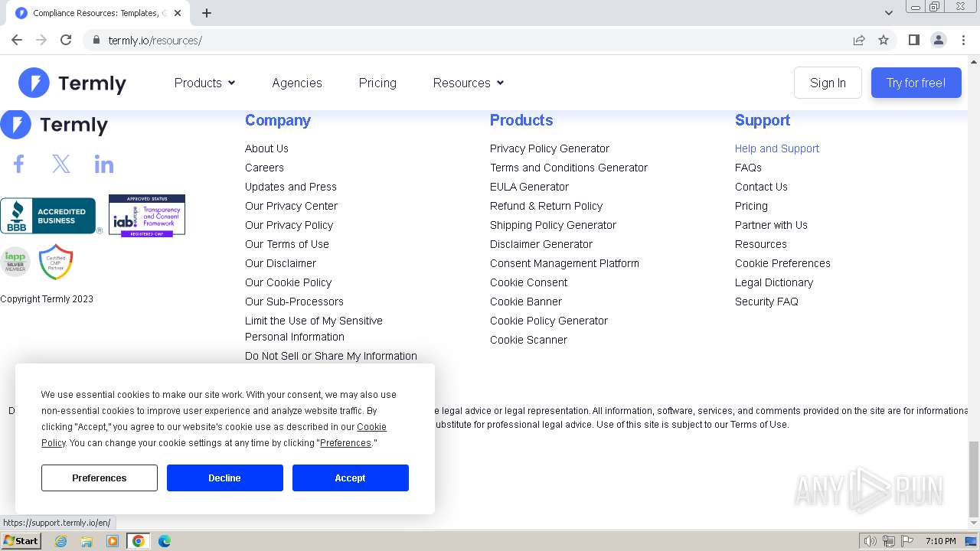The image size is (980, 551).
Task: Click the Sign In button
Action: [828, 83]
